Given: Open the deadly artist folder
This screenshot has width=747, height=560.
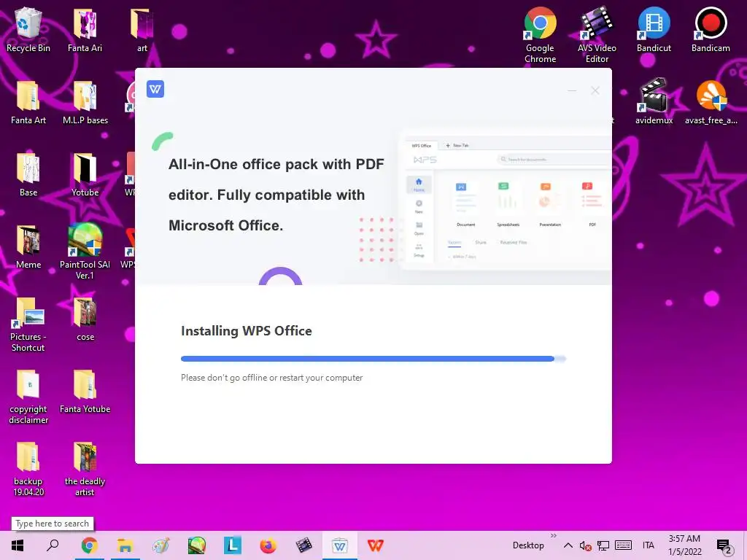Looking at the screenshot, I should point(85,469).
